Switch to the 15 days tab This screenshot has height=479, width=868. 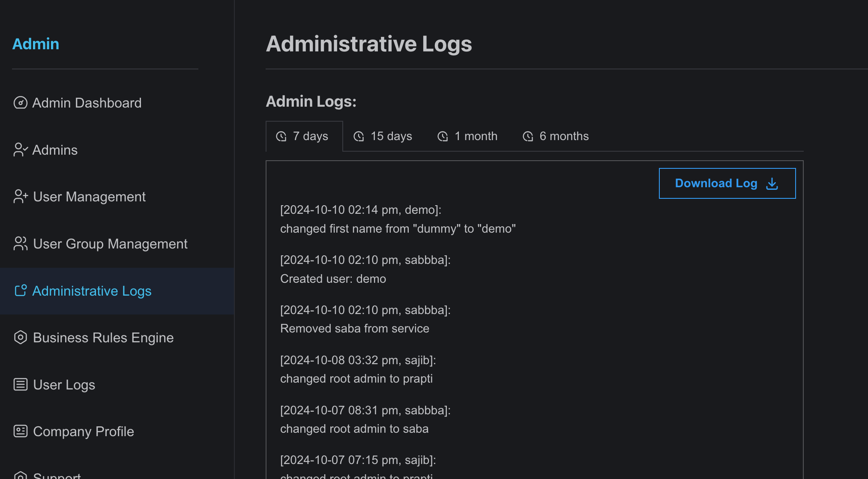[x=383, y=136]
